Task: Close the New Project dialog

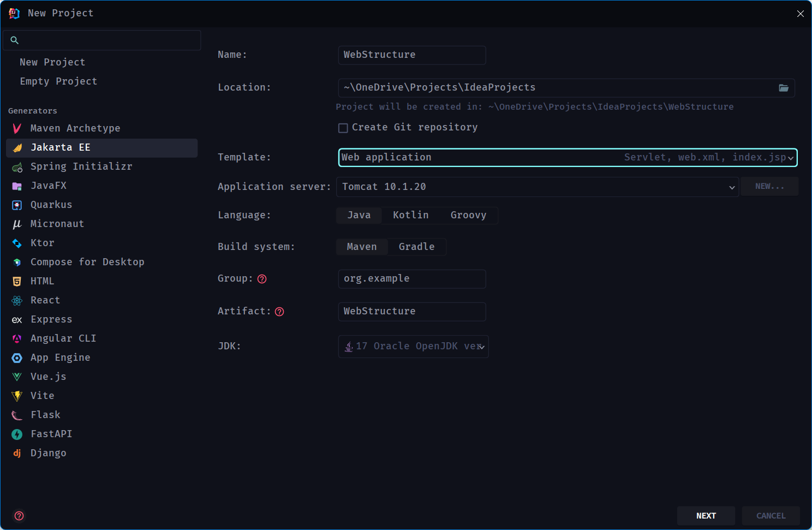Action: coord(800,14)
